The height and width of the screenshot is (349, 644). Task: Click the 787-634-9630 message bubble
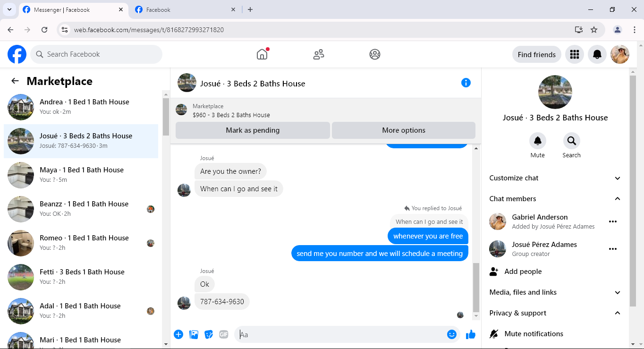pos(222,302)
